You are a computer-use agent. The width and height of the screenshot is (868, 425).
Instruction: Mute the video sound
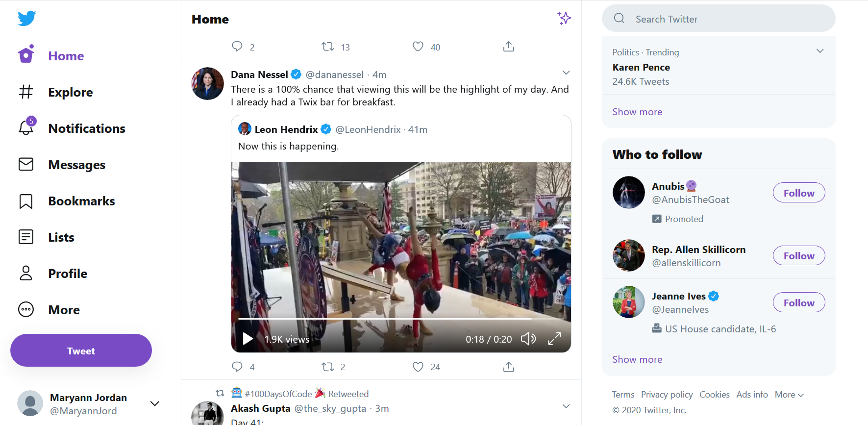tap(528, 339)
